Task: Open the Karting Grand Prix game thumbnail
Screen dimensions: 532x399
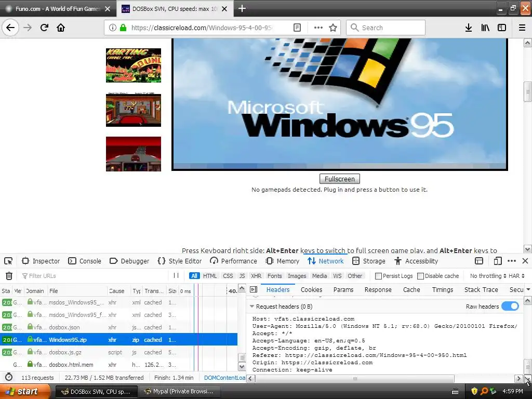Action: (134, 65)
